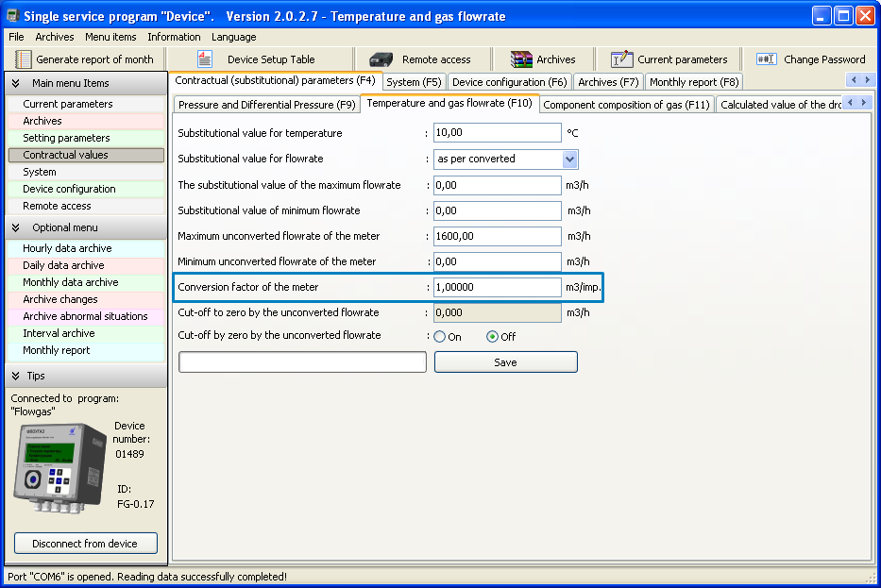Collapse the Optional menu section

(16, 227)
